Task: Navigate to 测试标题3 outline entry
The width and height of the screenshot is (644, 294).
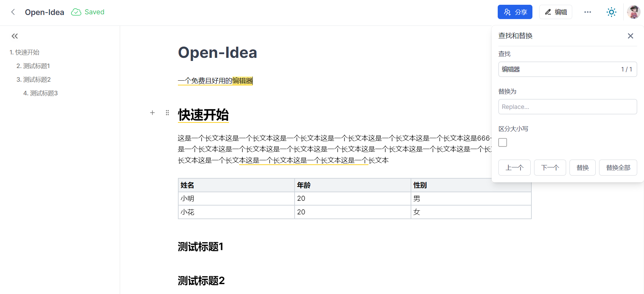Action: point(40,93)
